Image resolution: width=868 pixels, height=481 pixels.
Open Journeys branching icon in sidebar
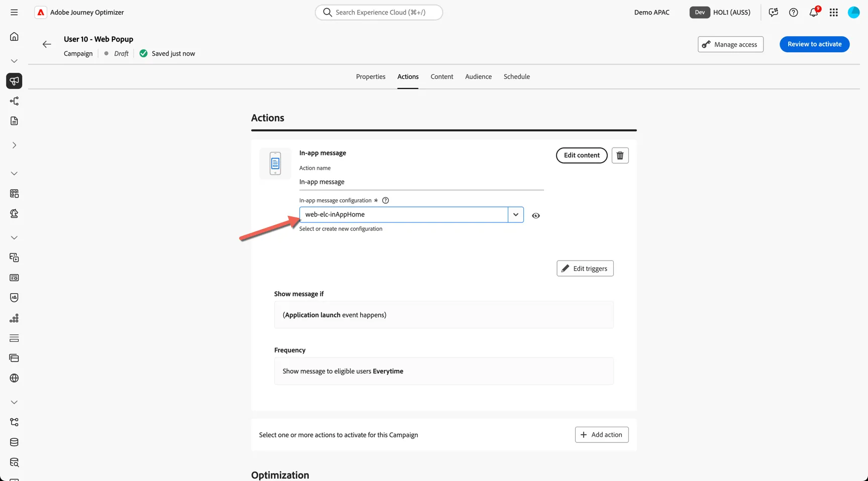tap(14, 101)
